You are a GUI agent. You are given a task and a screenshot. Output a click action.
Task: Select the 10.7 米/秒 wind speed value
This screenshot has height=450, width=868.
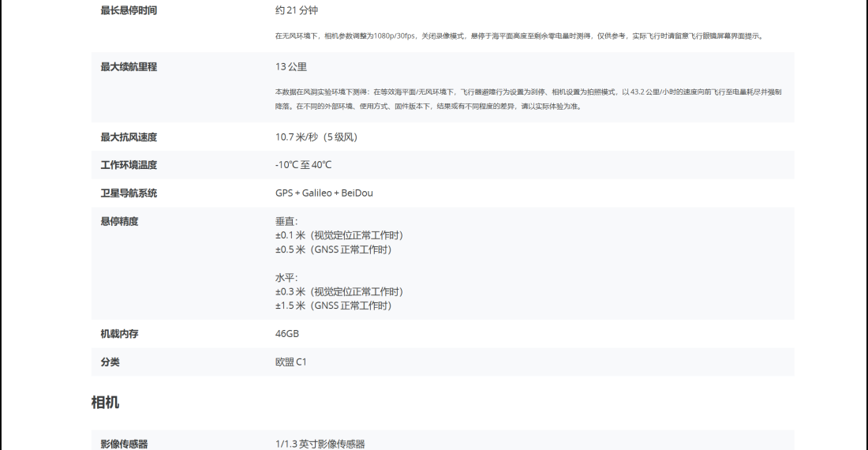click(x=316, y=137)
